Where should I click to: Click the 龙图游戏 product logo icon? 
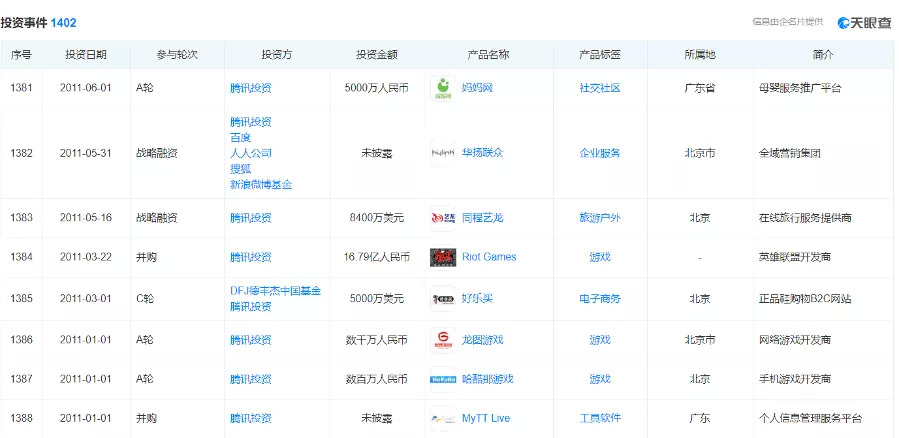coord(443,340)
